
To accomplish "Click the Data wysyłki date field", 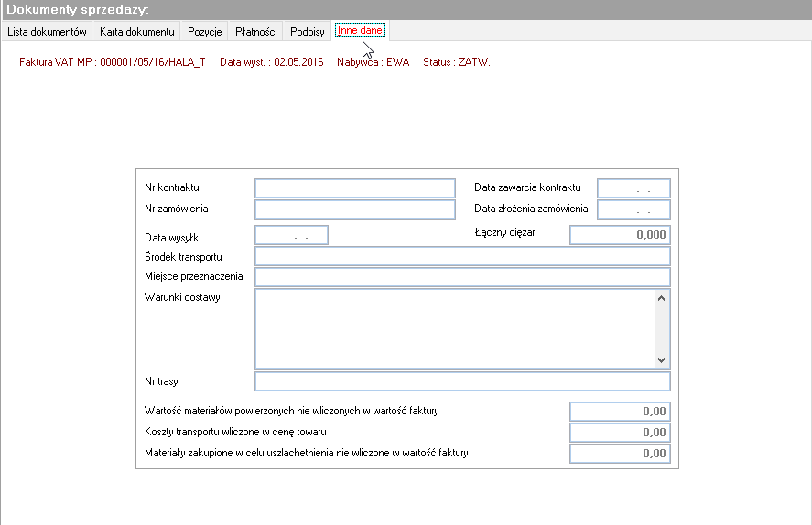I will click(291, 235).
